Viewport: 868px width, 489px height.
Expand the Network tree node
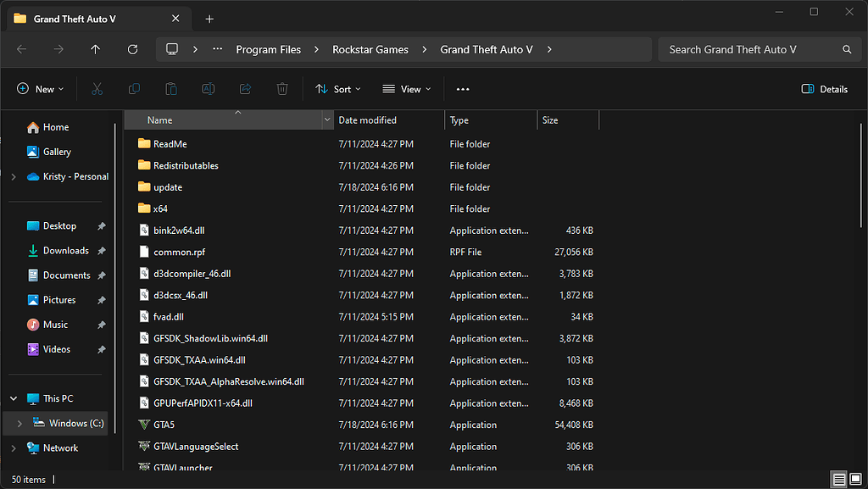(x=14, y=448)
